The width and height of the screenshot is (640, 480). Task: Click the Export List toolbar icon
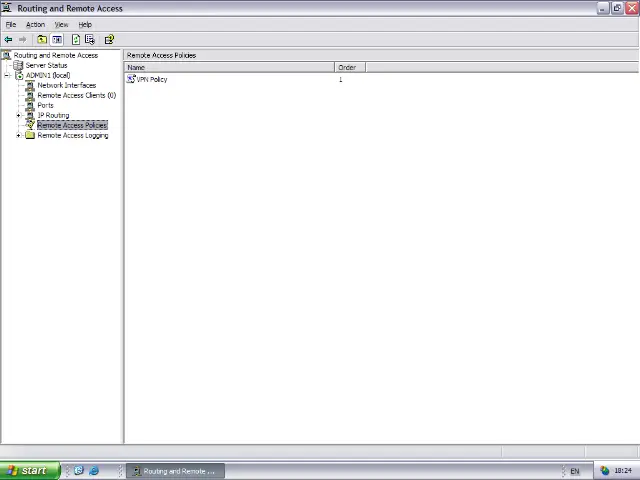coord(90,40)
